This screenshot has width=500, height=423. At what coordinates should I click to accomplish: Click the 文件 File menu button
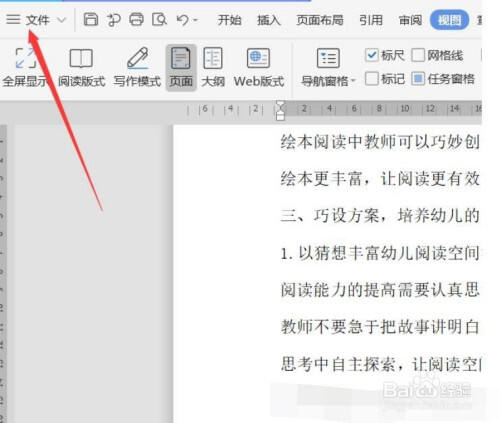click(x=37, y=20)
